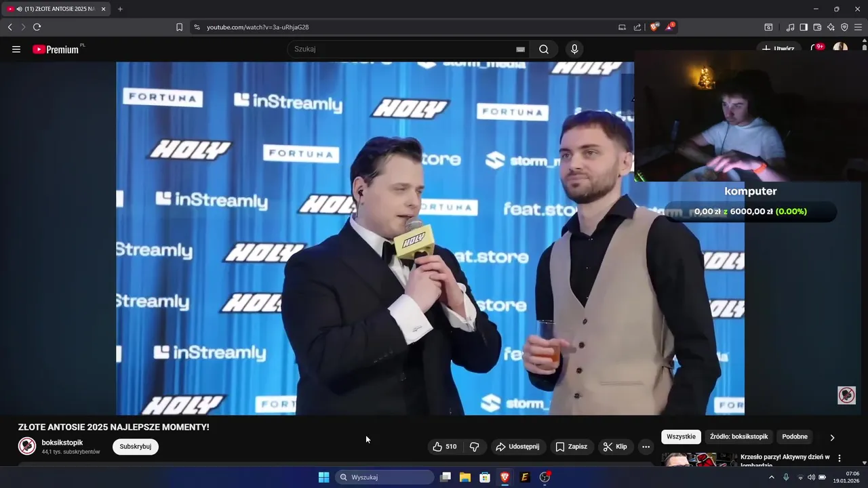Click the video player to pause
The height and width of the screenshot is (488, 868).
point(430,238)
